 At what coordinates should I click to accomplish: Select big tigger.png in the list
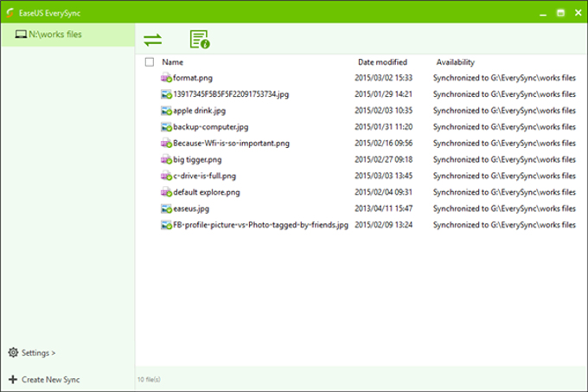point(197,160)
